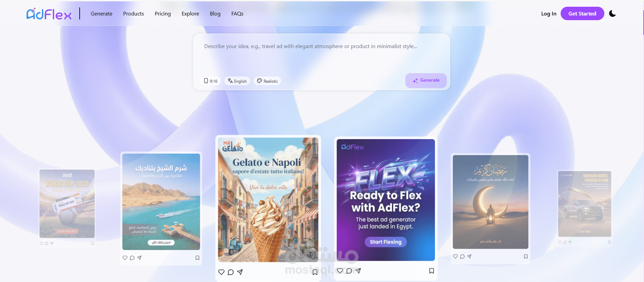Open the Realistic style selector
This screenshot has width=644, height=282.
pos(268,81)
